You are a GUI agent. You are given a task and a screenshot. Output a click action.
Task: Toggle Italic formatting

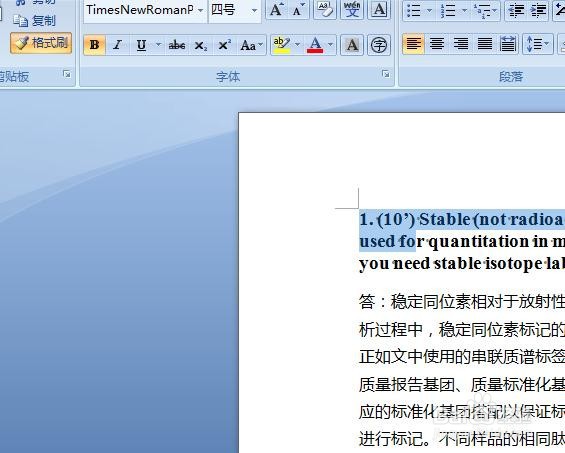(117, 45)
